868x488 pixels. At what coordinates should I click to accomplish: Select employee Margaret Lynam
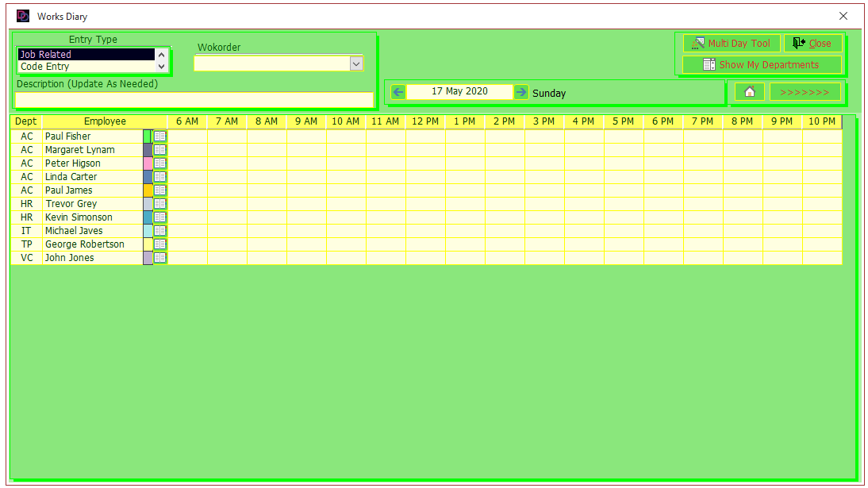93,149
